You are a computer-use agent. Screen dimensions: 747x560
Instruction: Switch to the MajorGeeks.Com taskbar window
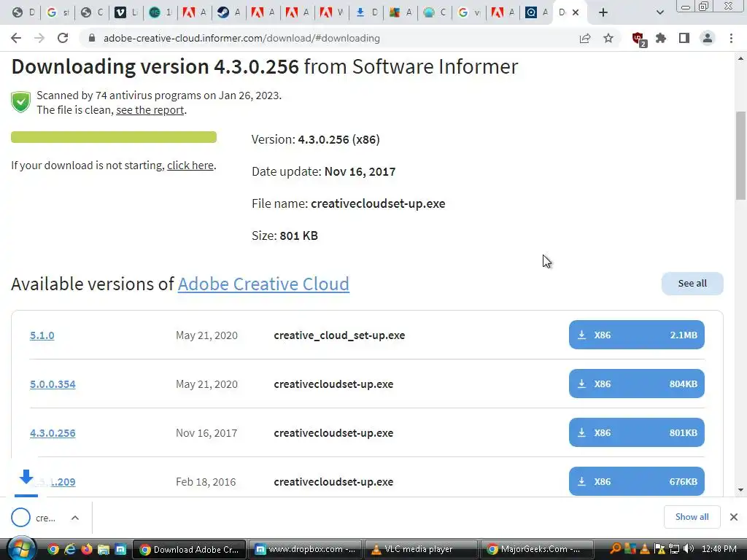click(538, 550)
